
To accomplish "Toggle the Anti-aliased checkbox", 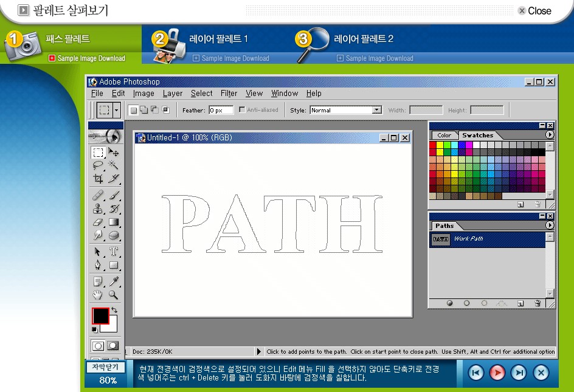I will (242, 109).
